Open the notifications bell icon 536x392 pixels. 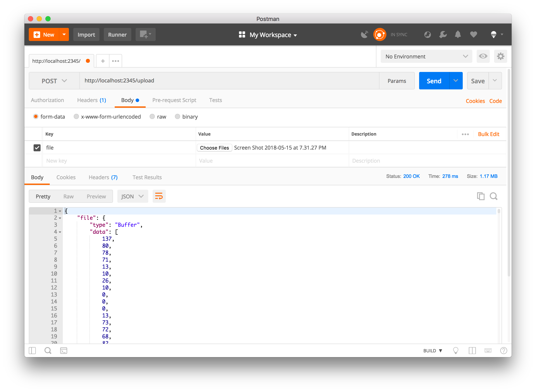pyautogui.click(x=458, y=35)
